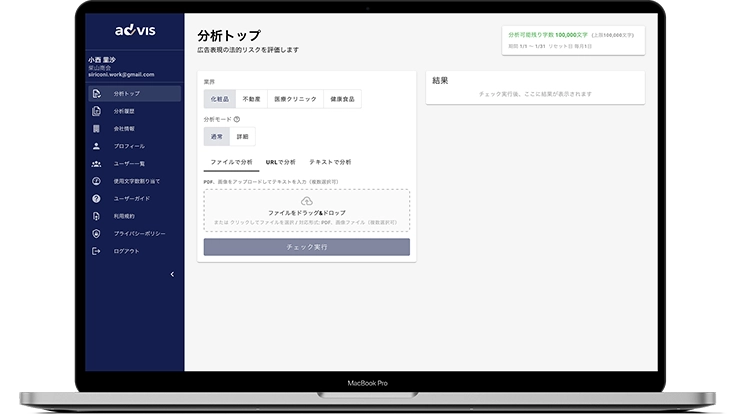
Task: Click the プライバシーポリシー shield icon
Action: 96,233
